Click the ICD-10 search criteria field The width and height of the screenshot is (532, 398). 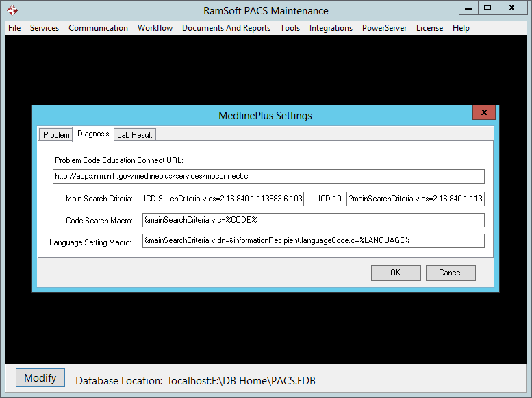415,199
